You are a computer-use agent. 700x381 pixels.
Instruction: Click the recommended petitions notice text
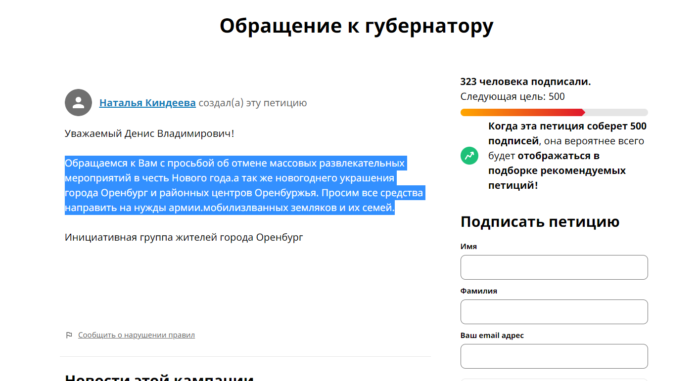[x=567, y=155]
